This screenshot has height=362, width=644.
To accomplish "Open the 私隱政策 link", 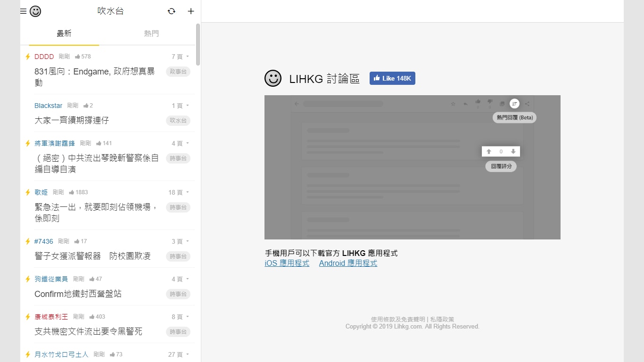I will point(442,320).
